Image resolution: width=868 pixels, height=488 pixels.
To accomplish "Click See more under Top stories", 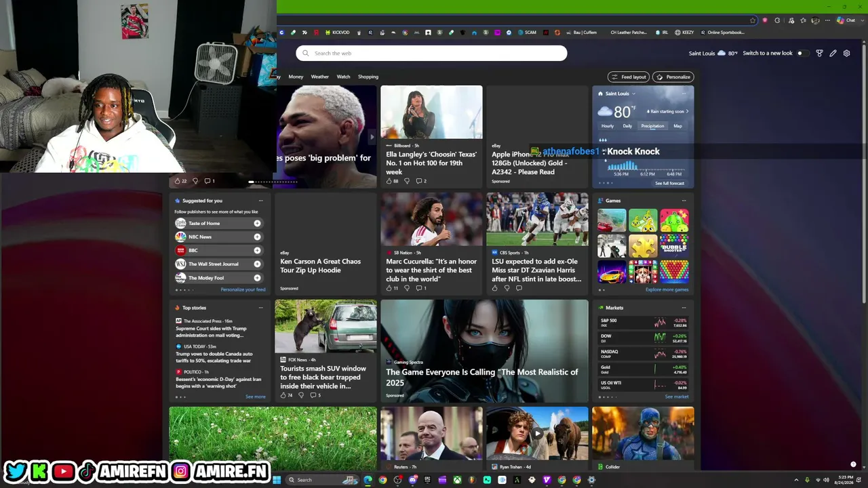I will click(255, 396).
